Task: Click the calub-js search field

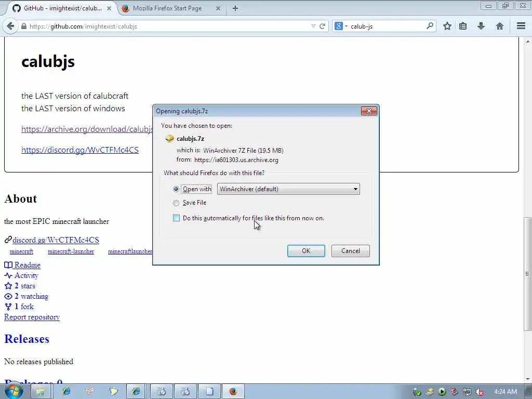Action: coord(387,26)
